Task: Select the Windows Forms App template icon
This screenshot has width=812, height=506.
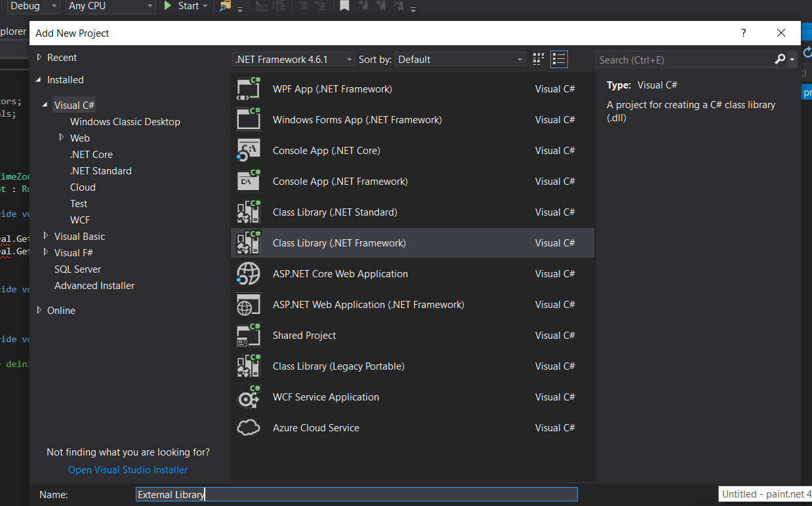Action: coord(249,119)
